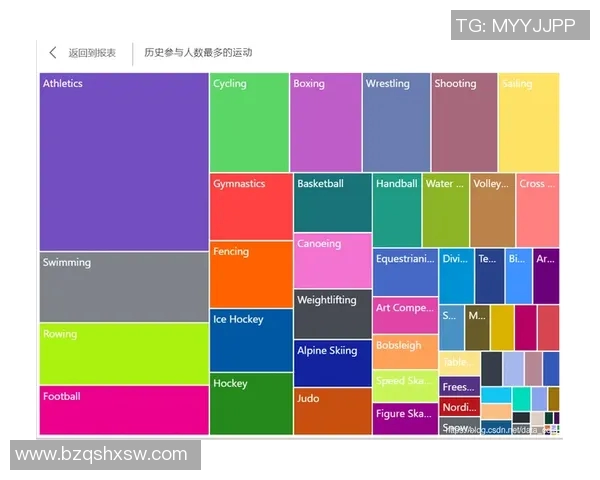Click the yellow Sailing tile
600x480 pixels.
[528, 123]
